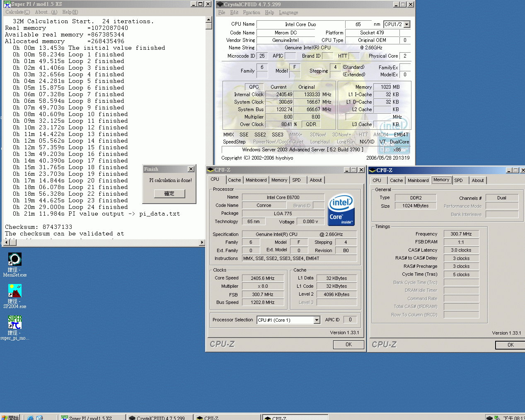The height and width of the screenshot is (420, 525).
Task: Click the title bar icon of the CPU-Z window on the CPU tab
Action: [x=210, y=170]
